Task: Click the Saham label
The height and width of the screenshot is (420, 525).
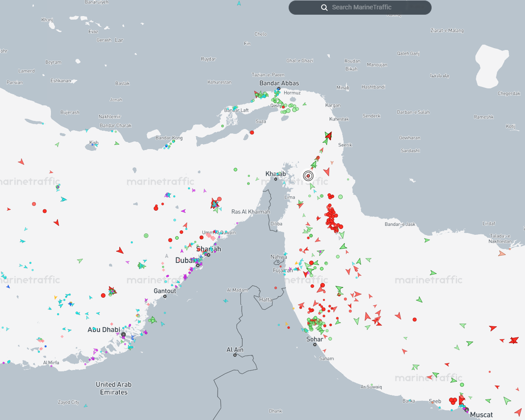Action: 327,358
